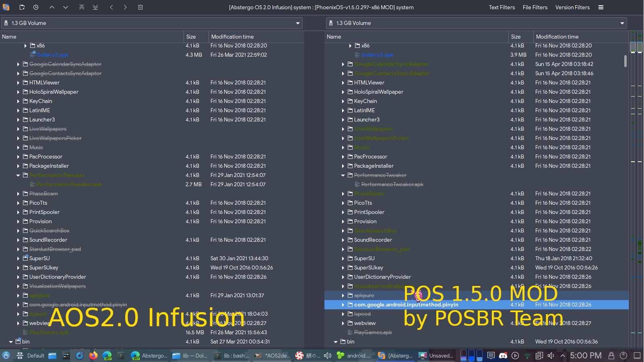Open clipboard tray icon
Image resolution: width=644 pixels, height=362 pixels.
[x=539, y=356]
